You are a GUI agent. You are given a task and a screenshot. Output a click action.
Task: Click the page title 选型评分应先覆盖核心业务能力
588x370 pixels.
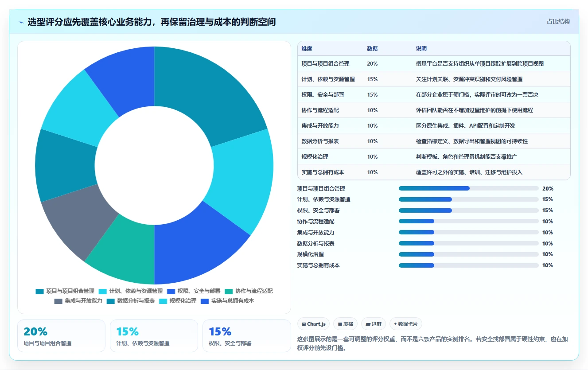(x=152, y=22)
